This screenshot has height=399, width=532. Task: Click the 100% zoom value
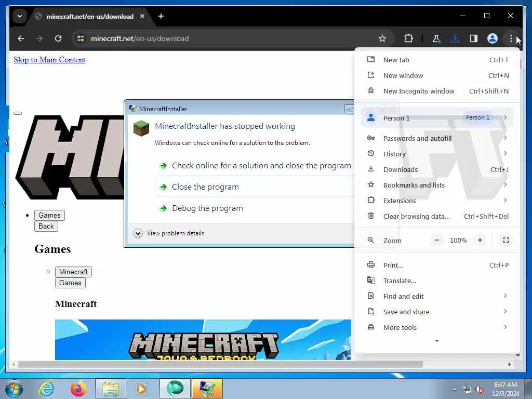(x=458, y=240)
